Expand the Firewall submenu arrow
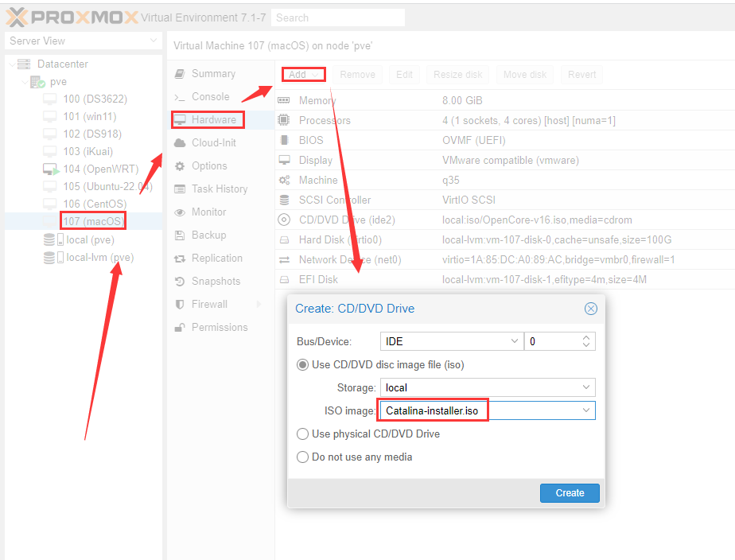735x560 pixels. pyautogui.click(x=259, y=305)
